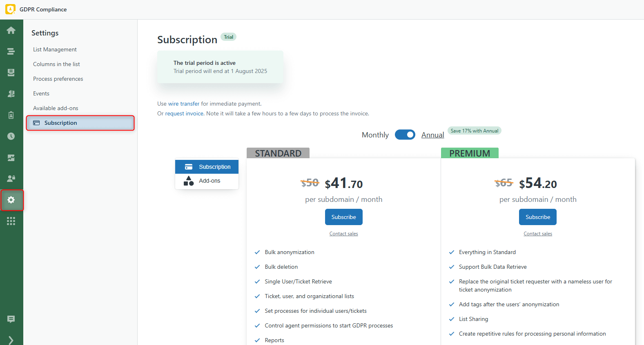
Task: Open the lists icon below Home
Action: [11, 51]
